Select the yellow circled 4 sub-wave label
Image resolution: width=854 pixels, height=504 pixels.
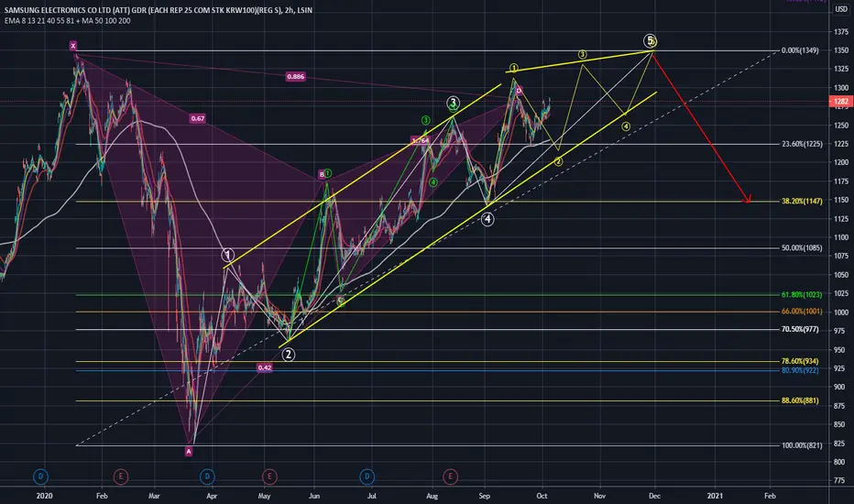[626, 126]
